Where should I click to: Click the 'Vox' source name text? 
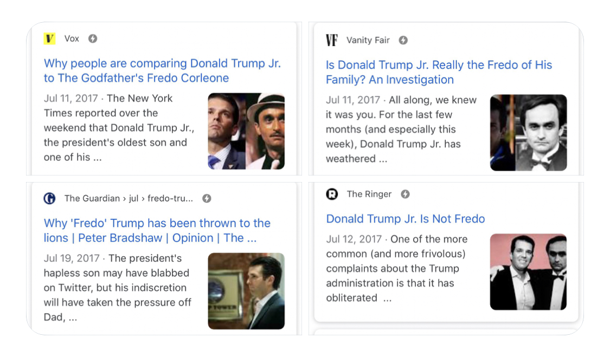pos(72,38)
